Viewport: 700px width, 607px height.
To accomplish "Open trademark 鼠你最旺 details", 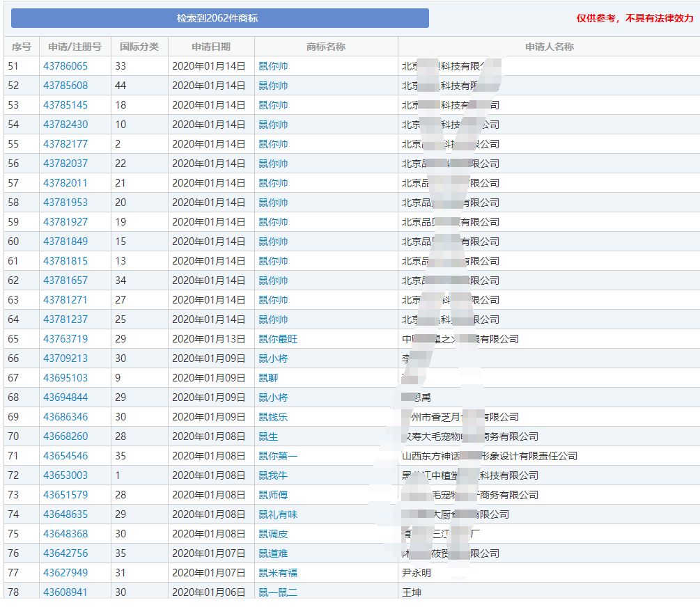I will (278, 339).
